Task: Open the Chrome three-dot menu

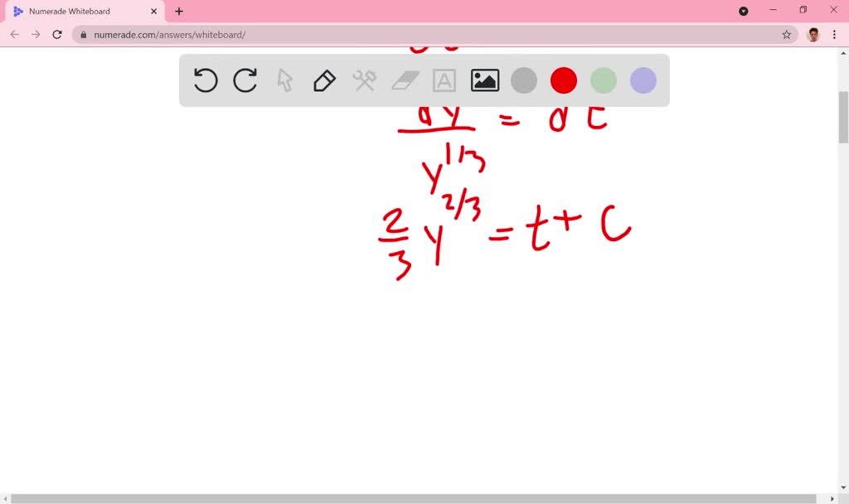Action: click(832, 34)
